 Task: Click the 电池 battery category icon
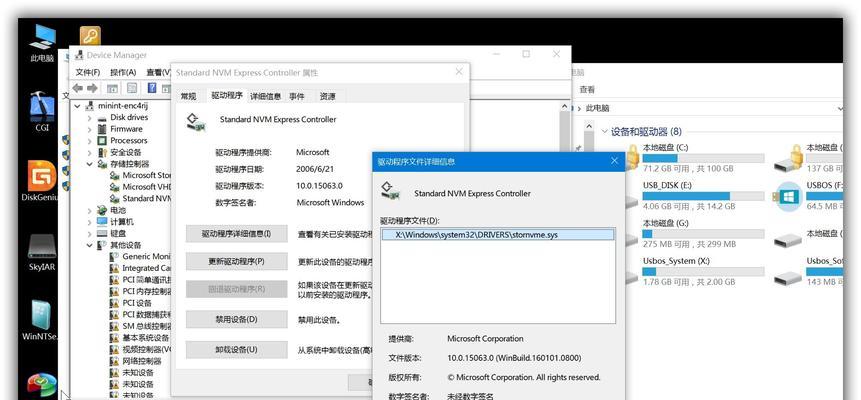102,210
